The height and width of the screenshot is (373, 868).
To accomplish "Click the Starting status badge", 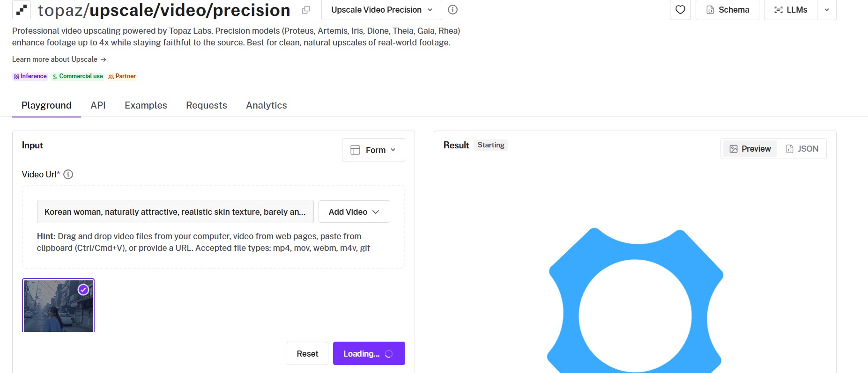I will [491, 145].
